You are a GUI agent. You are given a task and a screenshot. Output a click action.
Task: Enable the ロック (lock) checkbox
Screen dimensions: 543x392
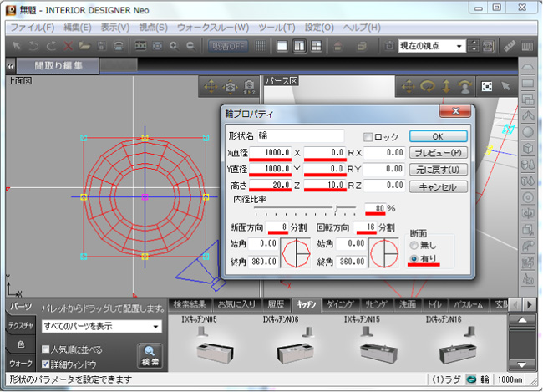click(x=368, y=136)
